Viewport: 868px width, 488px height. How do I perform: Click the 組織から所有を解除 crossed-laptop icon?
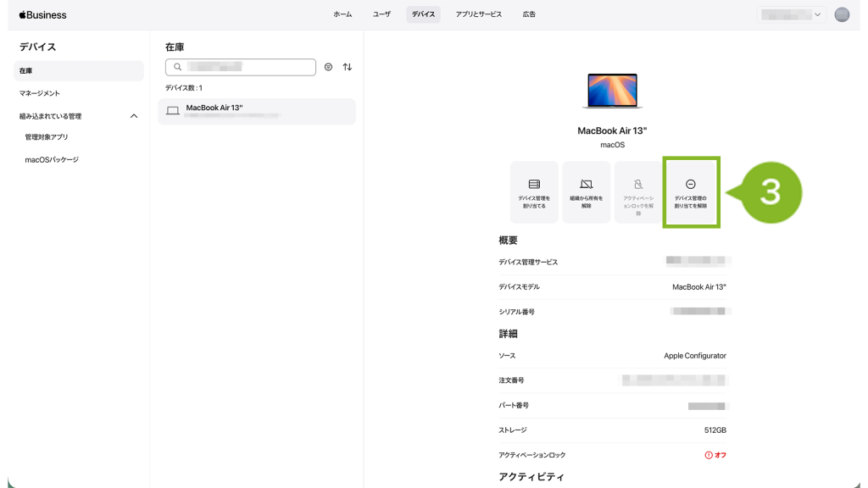click(x=587, y=184)
